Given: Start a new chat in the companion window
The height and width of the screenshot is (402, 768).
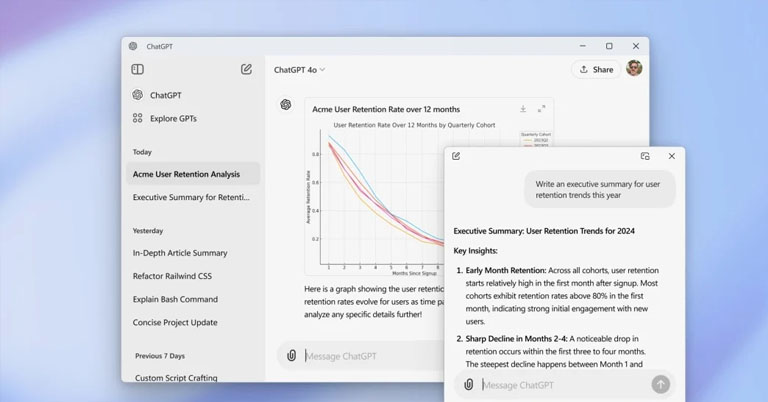Looking at the screenshot, I should (x=456, y=156).
